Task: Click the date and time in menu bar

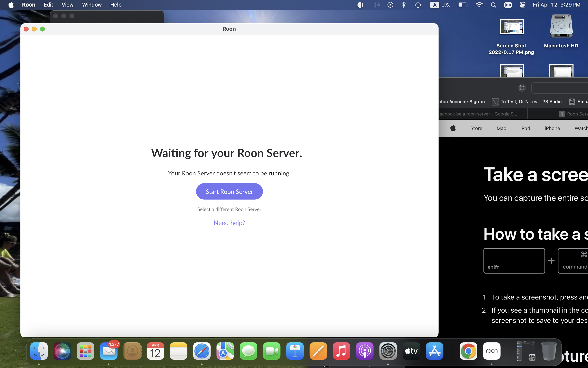Action: 556,5
